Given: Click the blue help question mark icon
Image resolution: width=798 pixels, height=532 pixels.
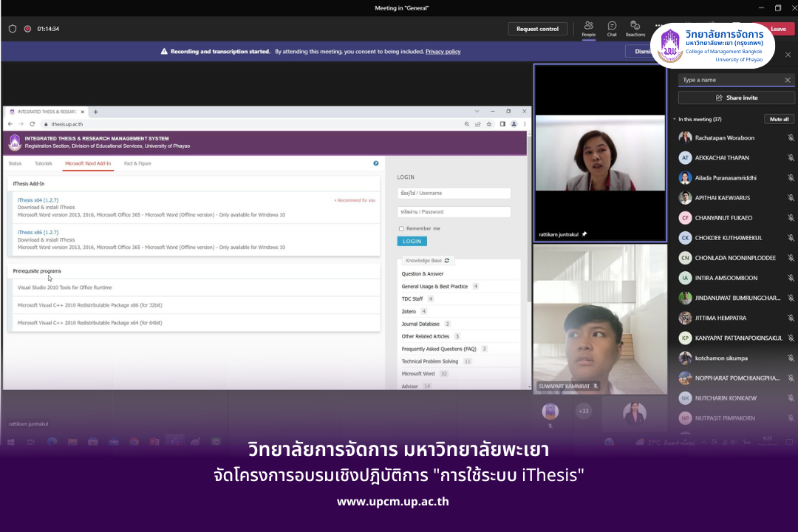Looking at the screenshot, I should [x=375, y=163].
